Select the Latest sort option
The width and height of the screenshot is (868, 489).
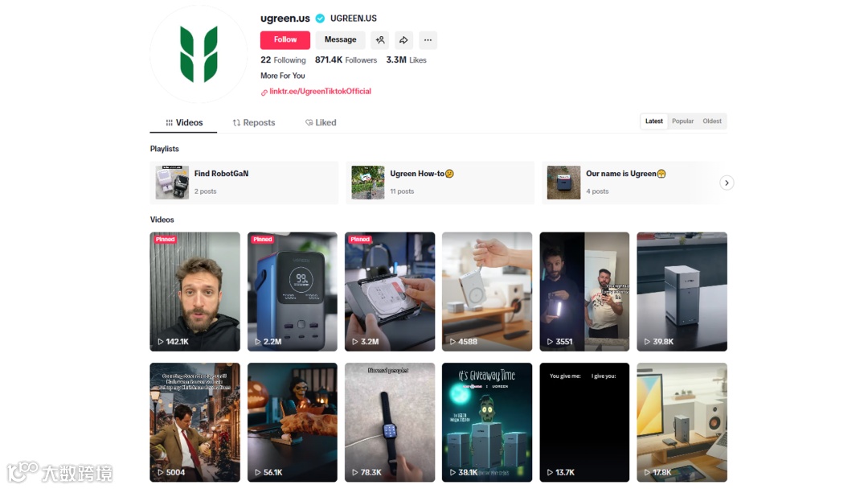click(653, 121)
